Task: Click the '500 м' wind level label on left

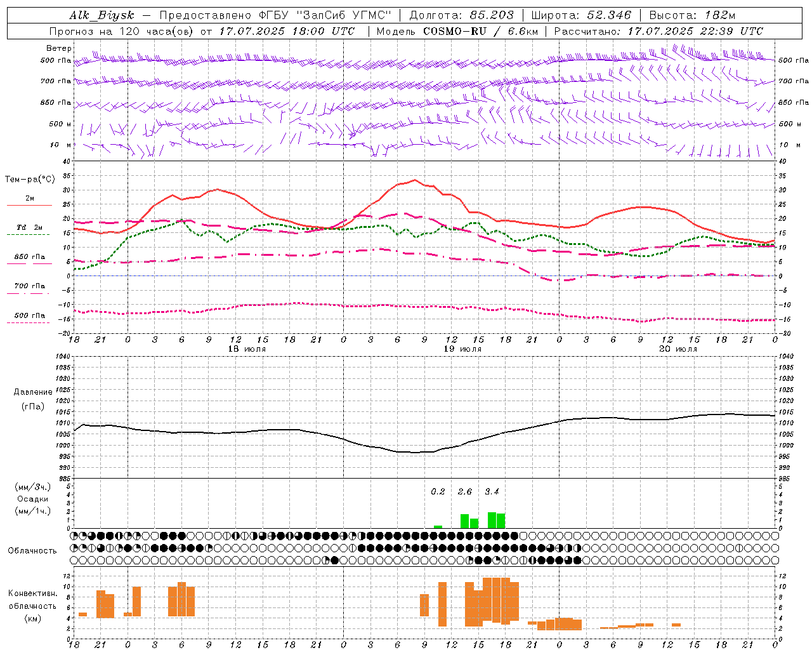Action: tap(61, 124)
